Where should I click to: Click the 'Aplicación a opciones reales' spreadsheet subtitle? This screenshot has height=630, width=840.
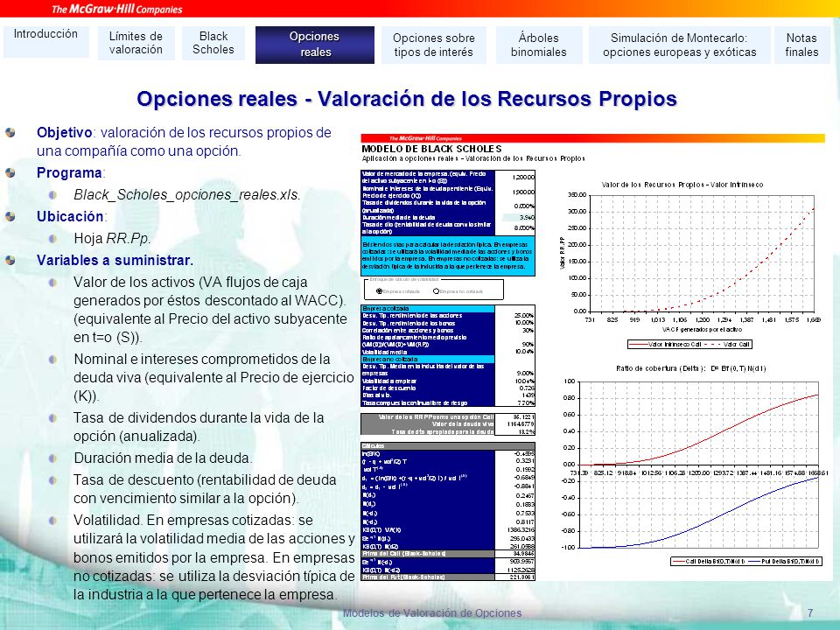tap(473, 158)
